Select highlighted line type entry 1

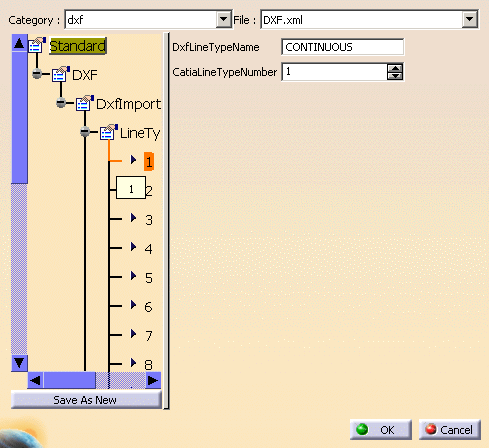click(149, 162)
